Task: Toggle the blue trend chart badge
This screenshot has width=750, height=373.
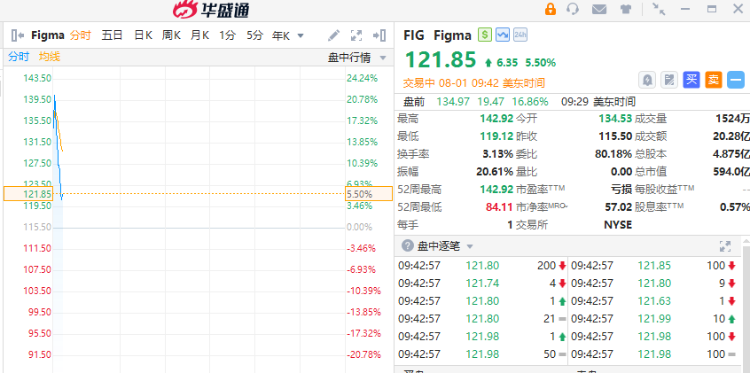Action: tap(503, 35)
